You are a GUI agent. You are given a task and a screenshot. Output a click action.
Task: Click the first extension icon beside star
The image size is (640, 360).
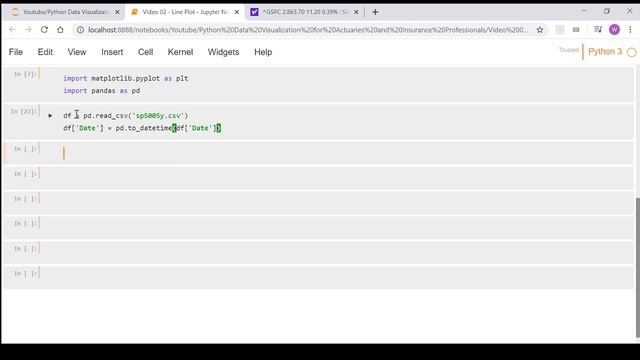tap(560, 29)
